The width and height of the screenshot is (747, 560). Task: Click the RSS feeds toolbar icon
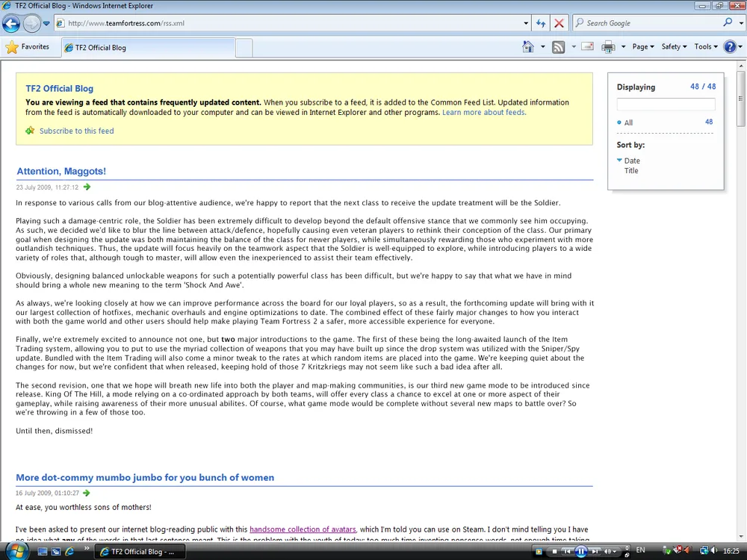[x=558, y=46]
